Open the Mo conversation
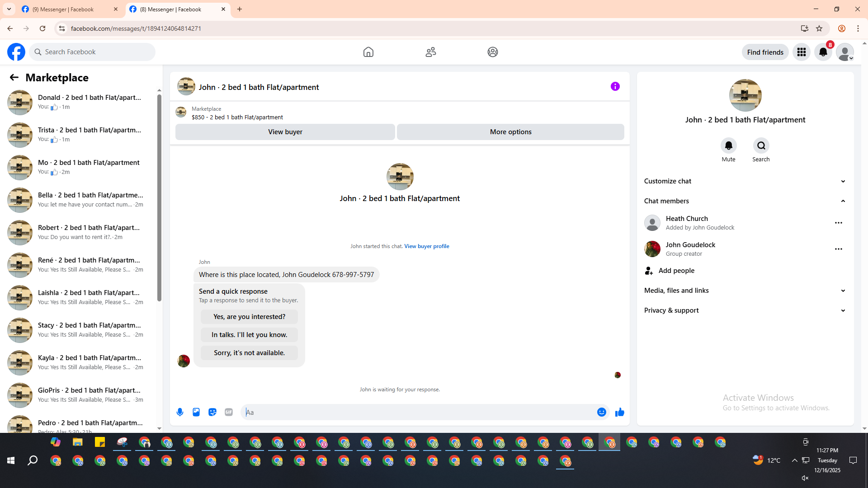The image size is (868, 488). 79,167
